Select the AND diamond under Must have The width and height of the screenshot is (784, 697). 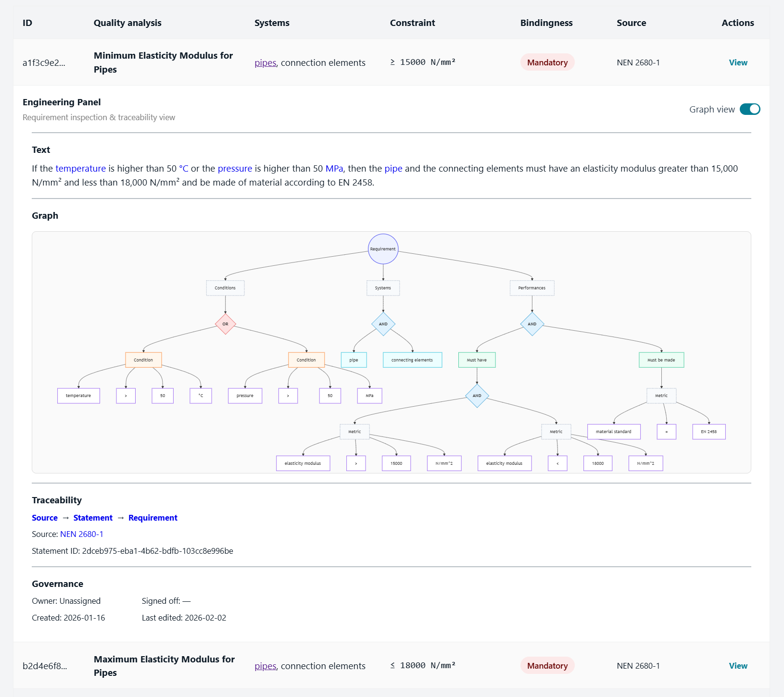(477, 396)
